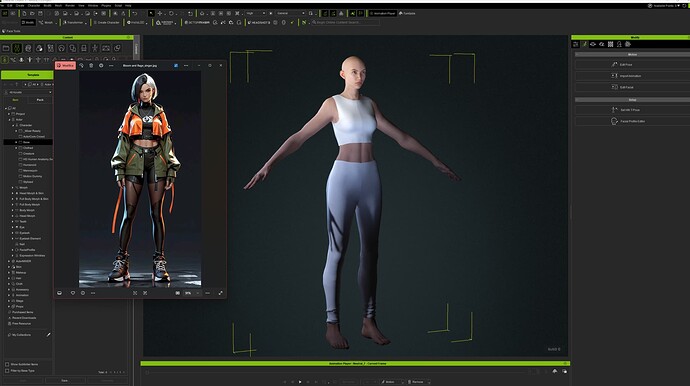Collapse the Motion section header

(x=632, y=55)
